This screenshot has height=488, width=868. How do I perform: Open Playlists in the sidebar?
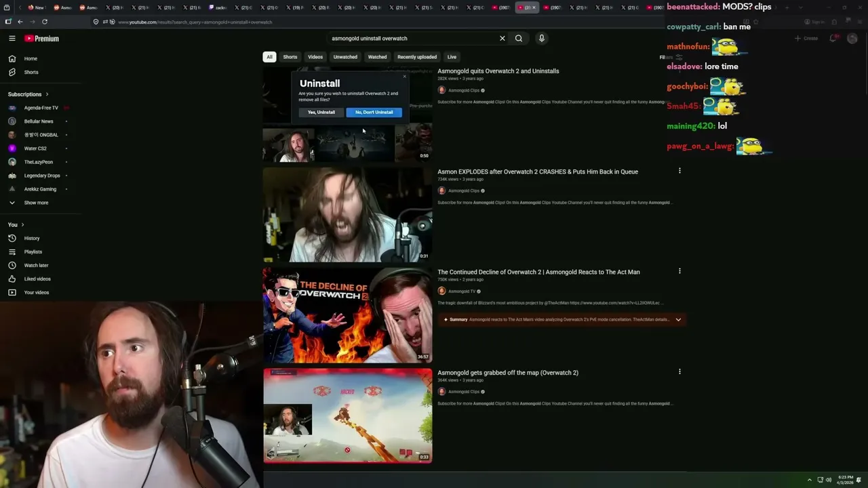[33, 251]
